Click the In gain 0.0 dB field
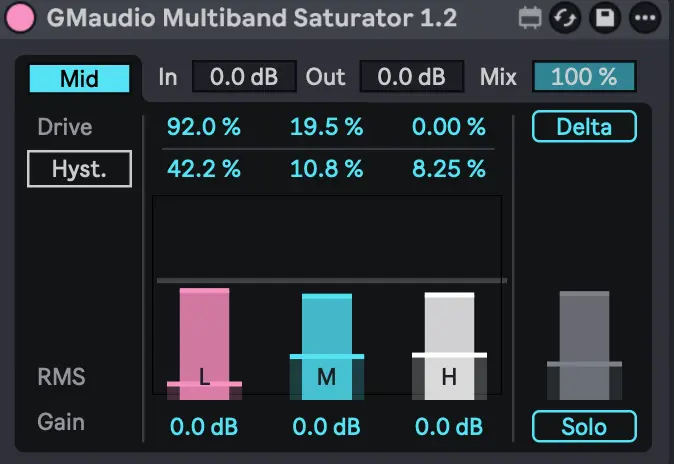Image resolution: width=674 pixels, height=464 pixels. point(244,77)
